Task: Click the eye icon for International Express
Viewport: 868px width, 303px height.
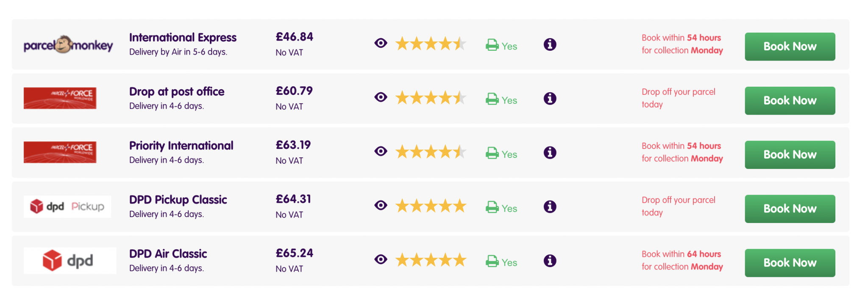Action: (x=381, y=43)
